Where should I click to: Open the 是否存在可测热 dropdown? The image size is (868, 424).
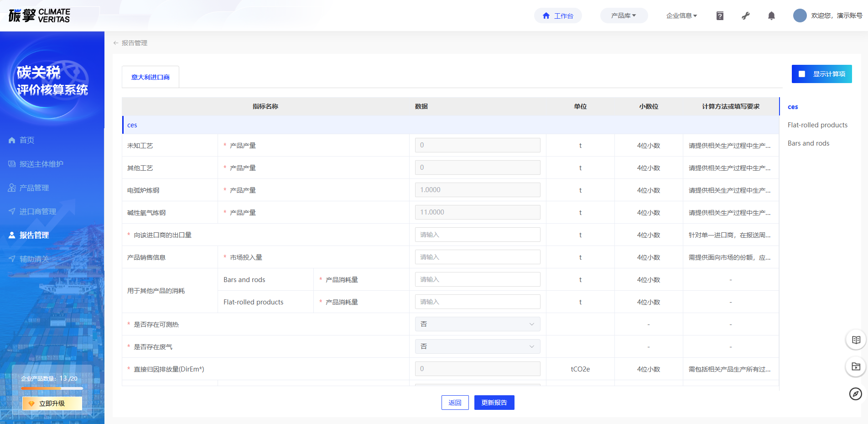tap(477, 324)
